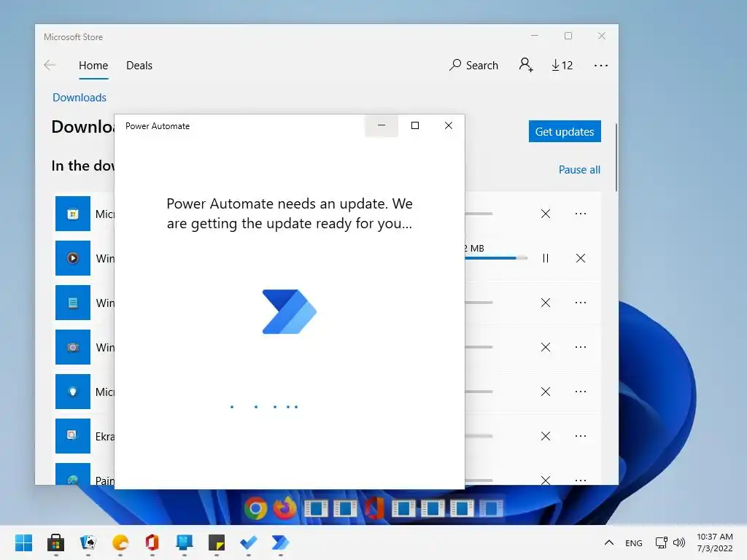The width and height of the screenshot is (747, 560).
Task: Open the Store's See more menu
Action: [x=601, y=65]
